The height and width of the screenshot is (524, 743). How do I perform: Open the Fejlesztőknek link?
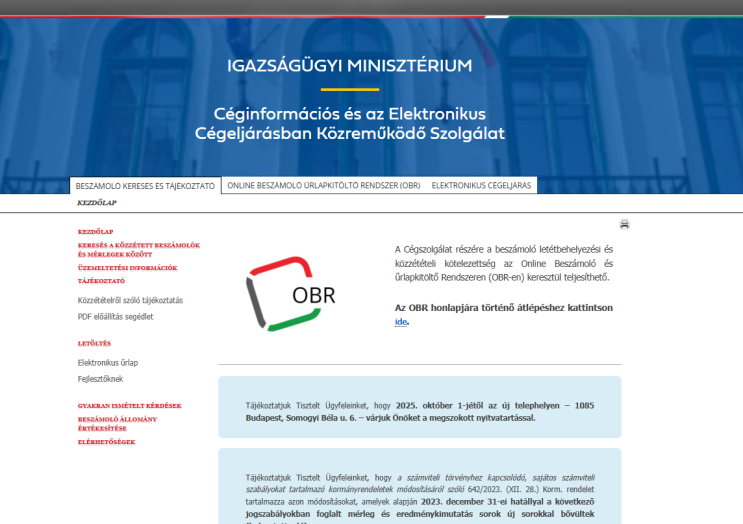[100, 379]
